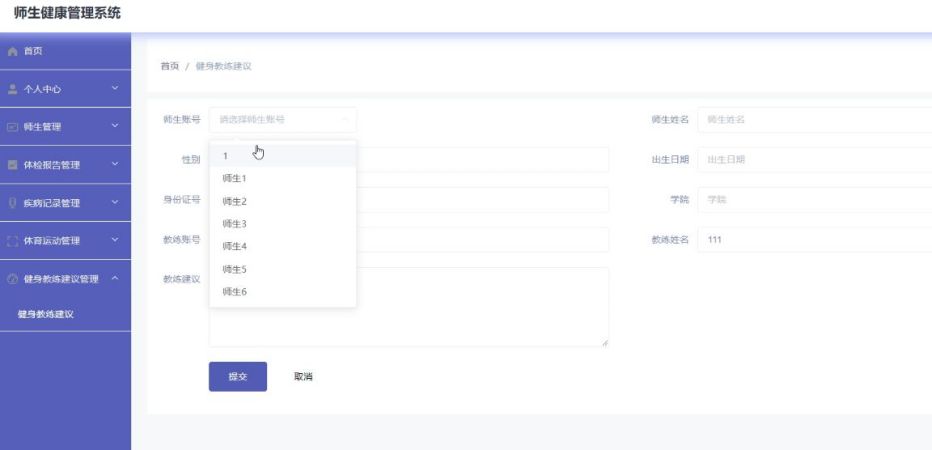This screenshot has width=932, height=450.
Task: Choose 师生6 in the dropdown list
Action: tap(283, 292)
